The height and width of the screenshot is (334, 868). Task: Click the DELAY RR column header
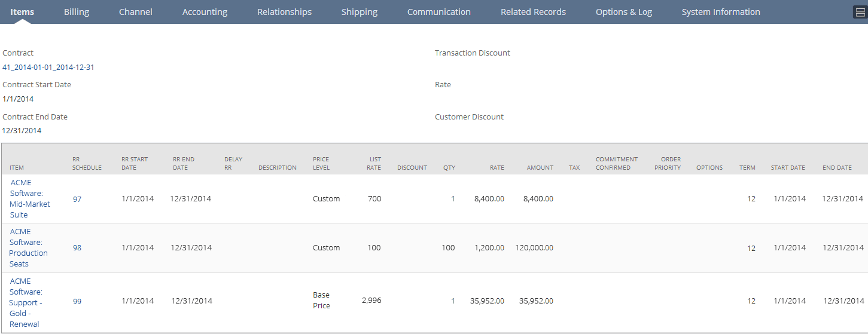click(233, 164)
